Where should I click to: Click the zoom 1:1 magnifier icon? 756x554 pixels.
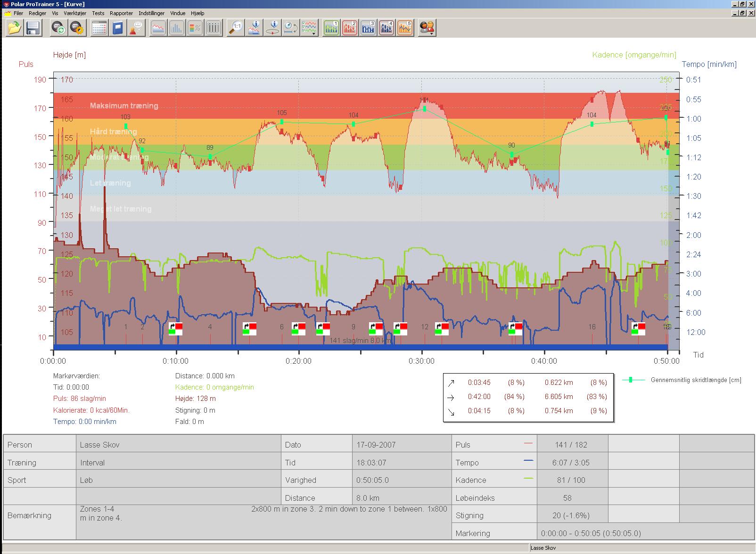(x=236, y=28)
